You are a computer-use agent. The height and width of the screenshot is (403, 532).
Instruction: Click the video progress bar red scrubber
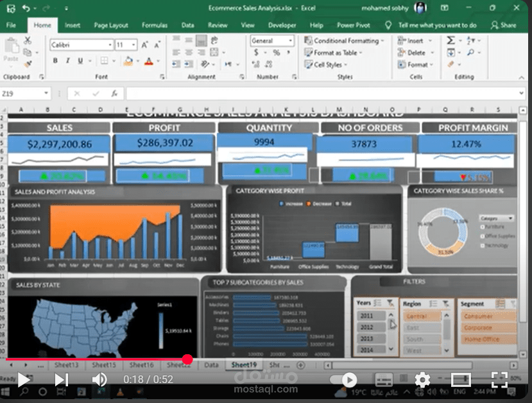187,359
